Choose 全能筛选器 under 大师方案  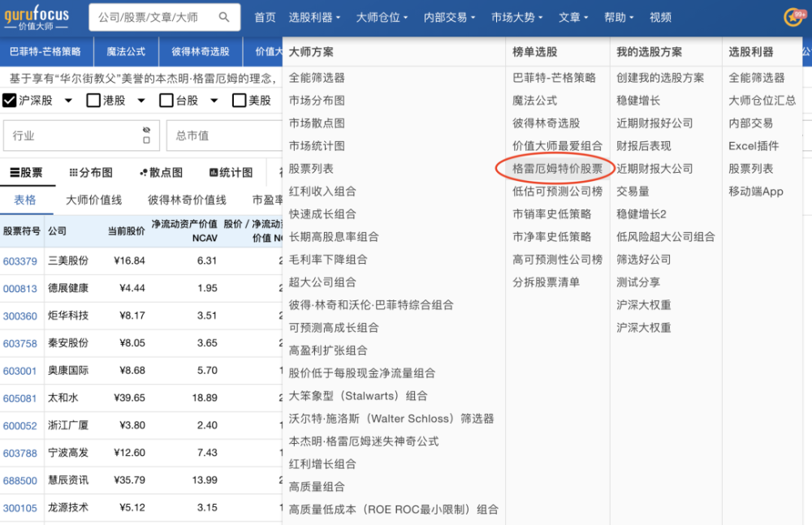tap(317, 78)
